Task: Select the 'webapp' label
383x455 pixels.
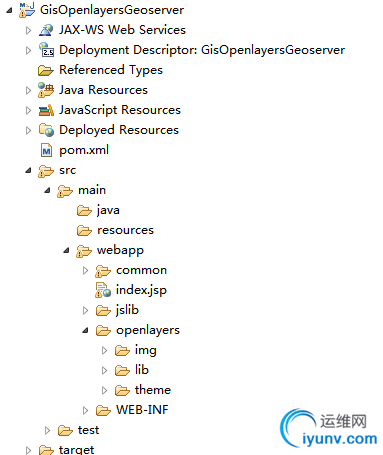Action: [120, 251]
